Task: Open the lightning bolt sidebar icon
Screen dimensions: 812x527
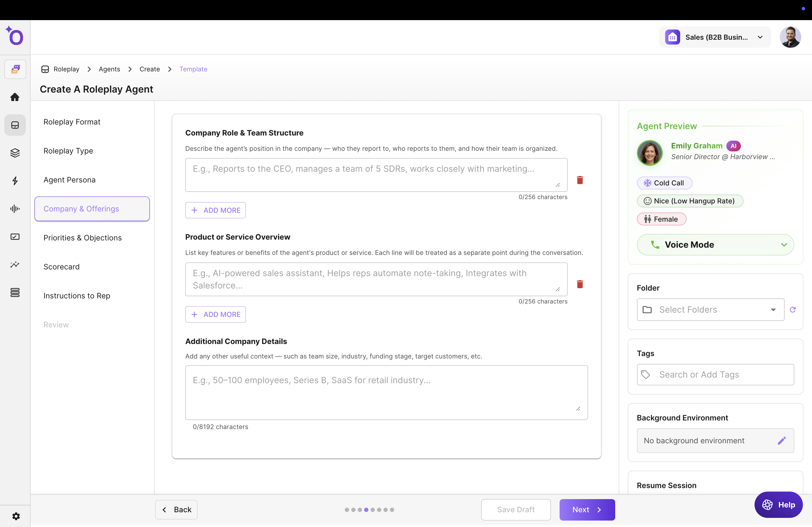Action: (x=15, y=181)
